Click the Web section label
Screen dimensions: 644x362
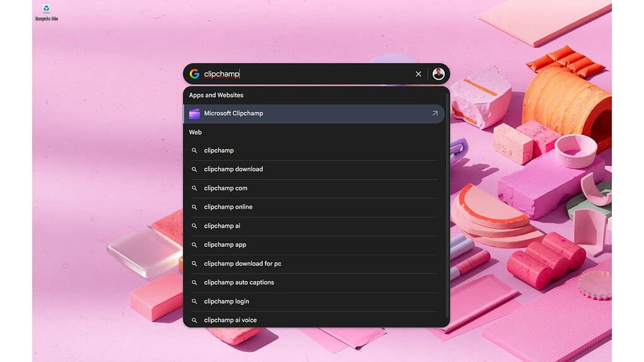tap(195, 132)
